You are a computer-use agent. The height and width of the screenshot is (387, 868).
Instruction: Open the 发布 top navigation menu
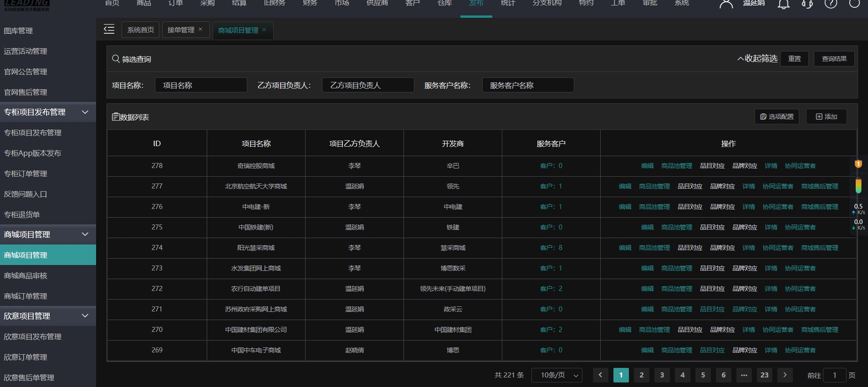[476, 4]
